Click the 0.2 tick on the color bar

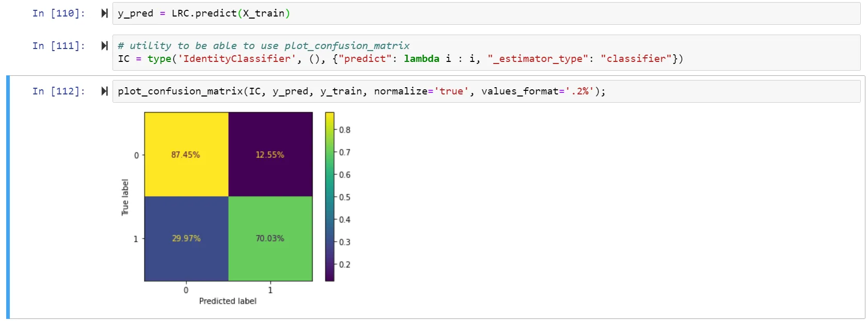click(345, 265)
